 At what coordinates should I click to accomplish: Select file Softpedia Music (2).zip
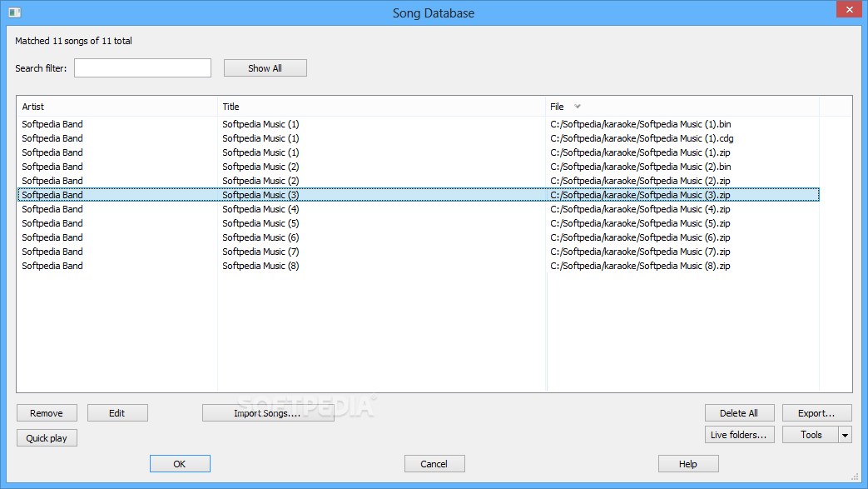tap(640, 181)
